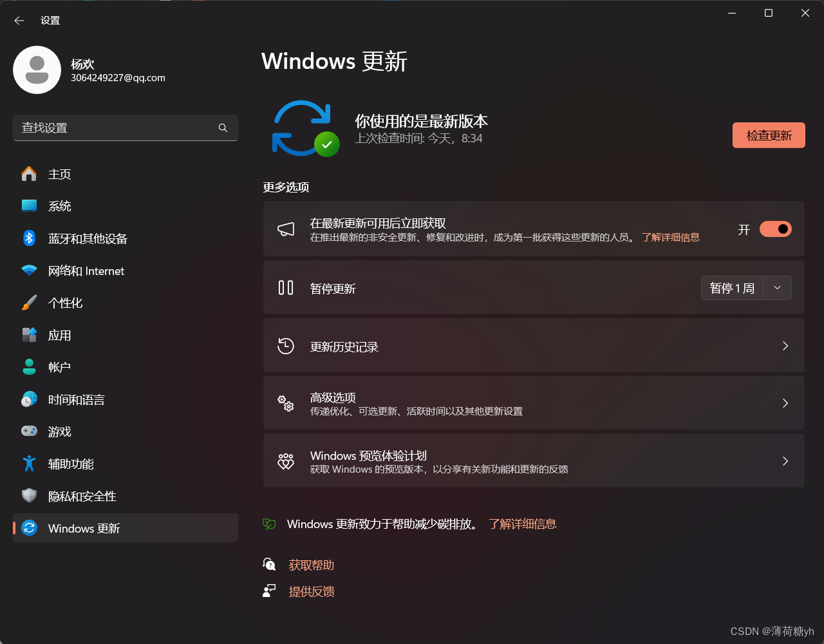Open Windows 预览体验计划 via its chevron

point(785,461)
